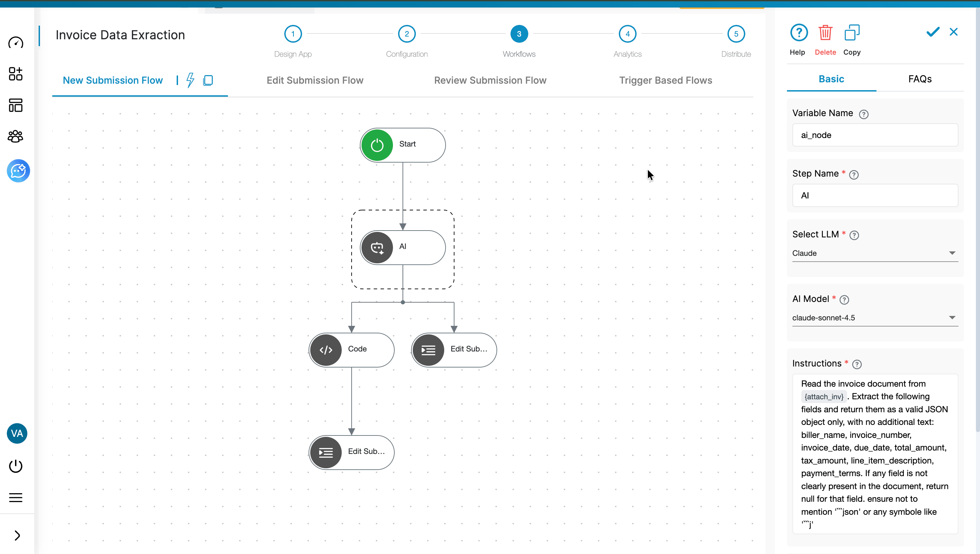Go to step 2 Configuration
Screen dimensions: 980x554
[x=407, y=34]
